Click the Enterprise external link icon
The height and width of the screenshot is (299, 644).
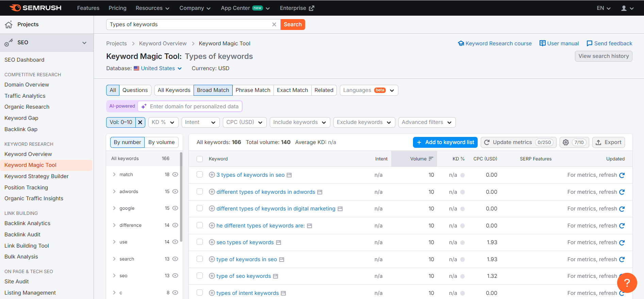311,8
